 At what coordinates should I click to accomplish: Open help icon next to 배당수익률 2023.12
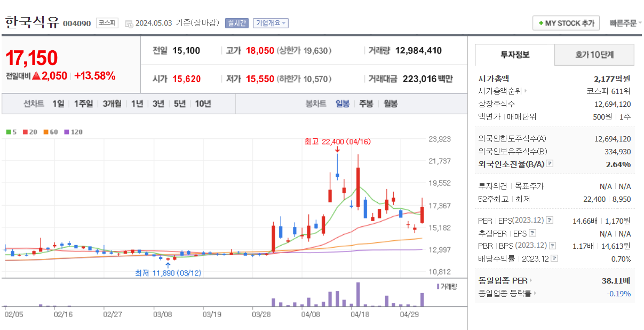click(554, 258)
